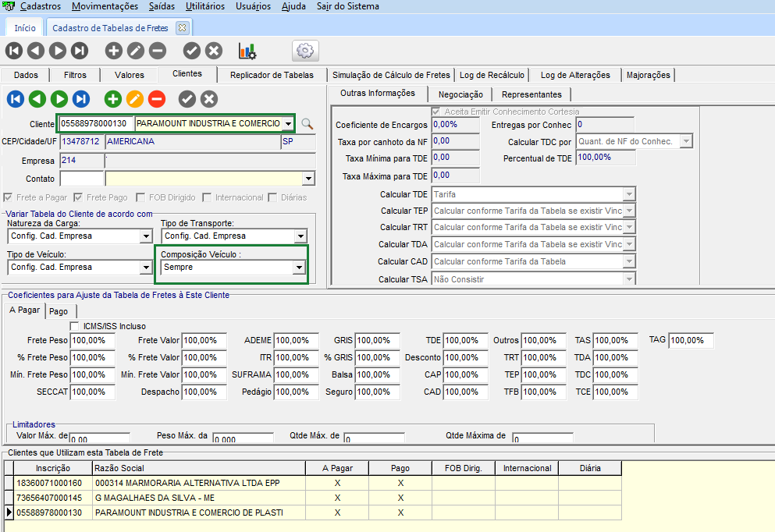This screenshot has height=532, width=775.
Task: Open the Natureza da Carga dropdown
Action: (x=145, y=236)
